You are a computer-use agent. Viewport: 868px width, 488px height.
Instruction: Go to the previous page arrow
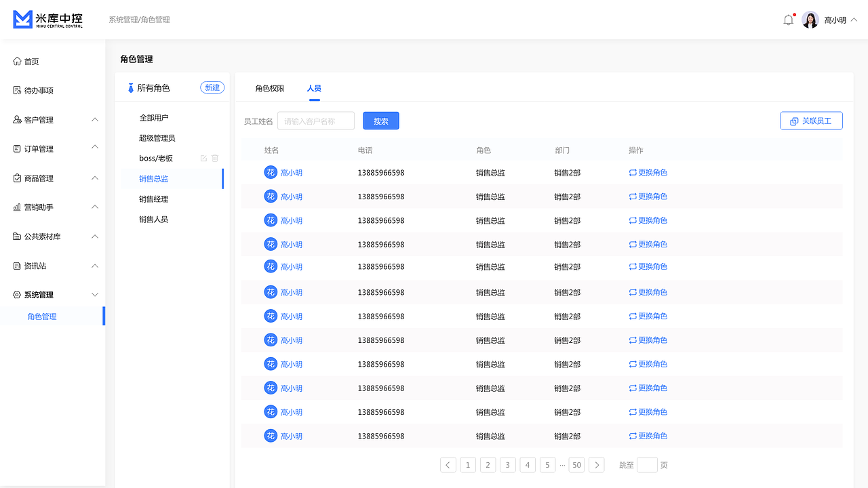pos(448,465)
